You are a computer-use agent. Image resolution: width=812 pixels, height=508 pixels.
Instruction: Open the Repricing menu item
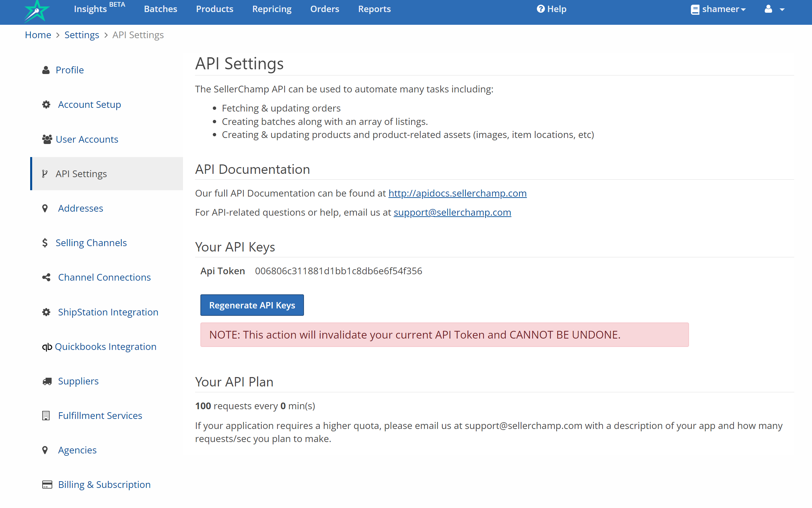click(272, 9)
